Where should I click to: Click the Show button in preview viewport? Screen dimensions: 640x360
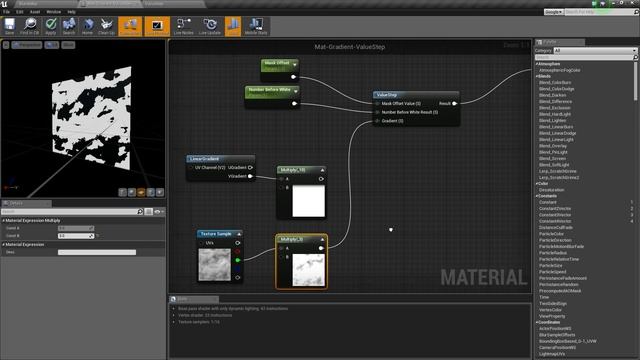[68, 45]
